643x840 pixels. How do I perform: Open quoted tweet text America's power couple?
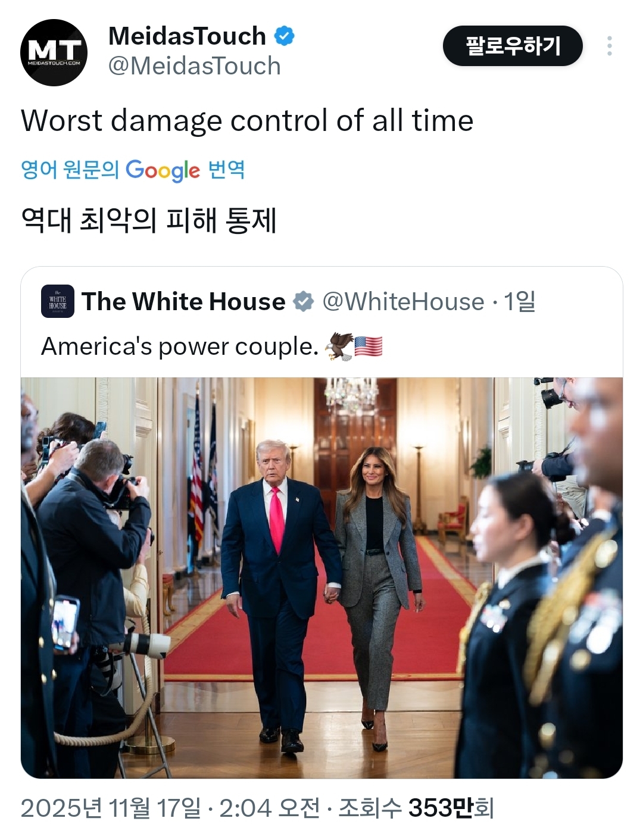pyautogui.click(x=180, y=346)
